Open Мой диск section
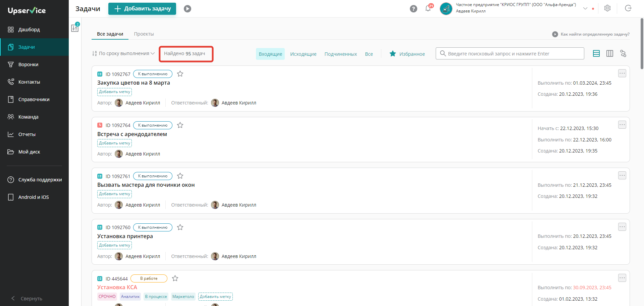The image size is (644, 306). pos(34,152)
